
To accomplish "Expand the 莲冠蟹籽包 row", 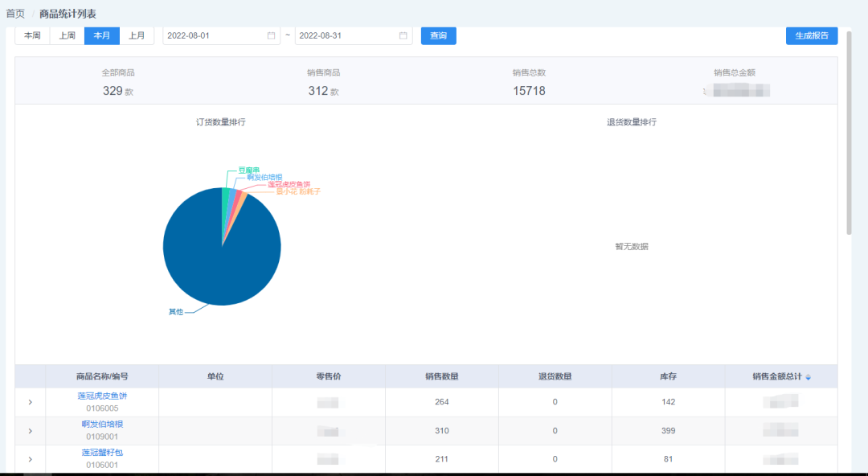I will (x=31, y=459).
